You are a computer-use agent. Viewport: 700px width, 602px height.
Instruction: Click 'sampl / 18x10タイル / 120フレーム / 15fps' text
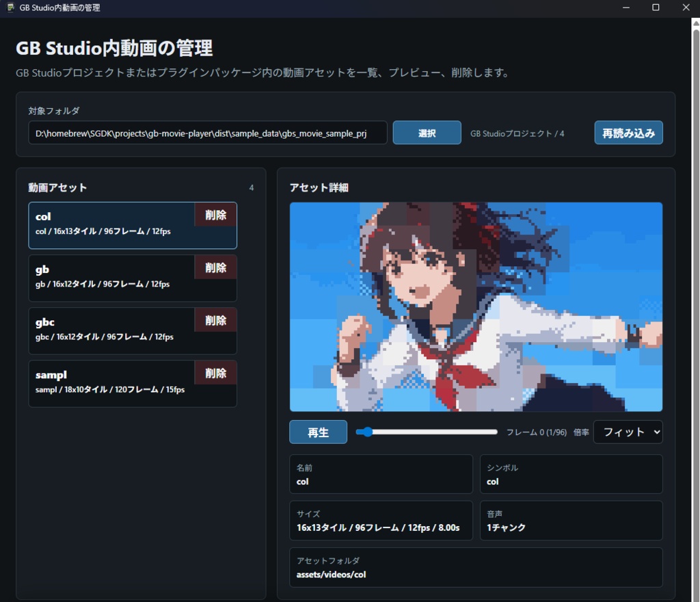click(x=110, y=390)
